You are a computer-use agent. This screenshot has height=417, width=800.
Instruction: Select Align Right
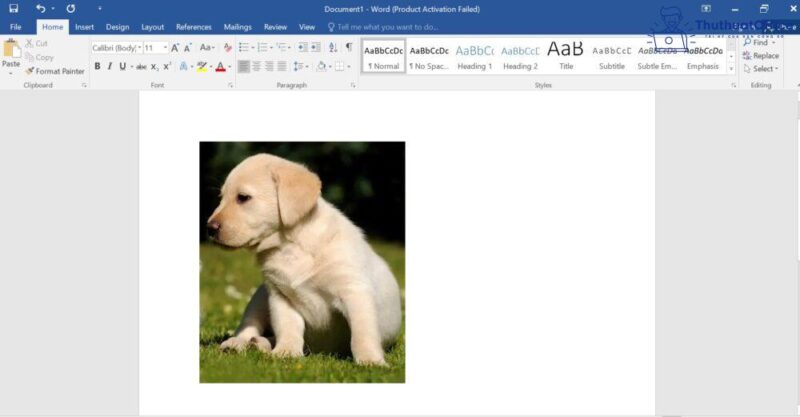point(269,66)
